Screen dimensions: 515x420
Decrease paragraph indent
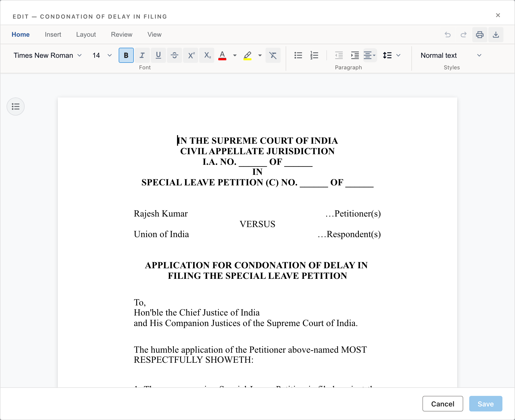[339, 55]
